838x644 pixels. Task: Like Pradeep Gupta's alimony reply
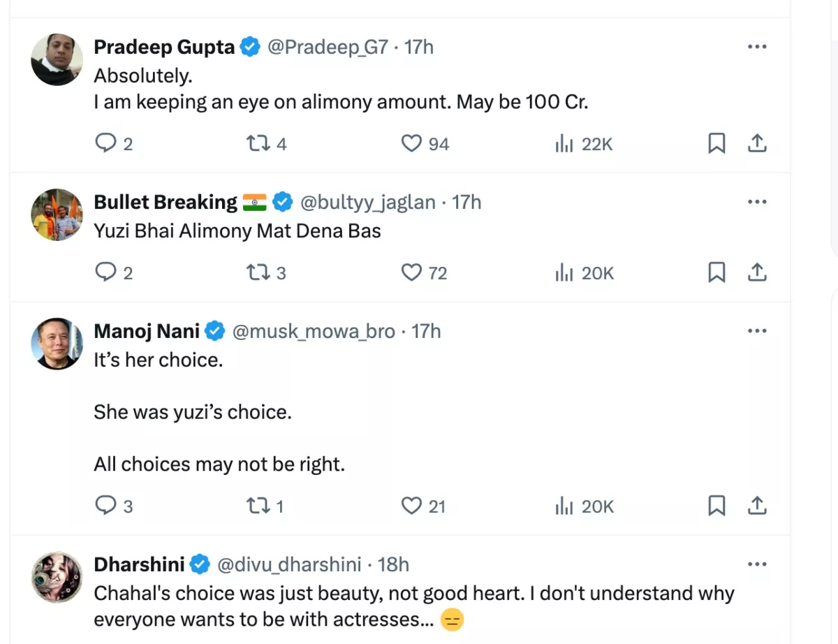click(412, 144)
